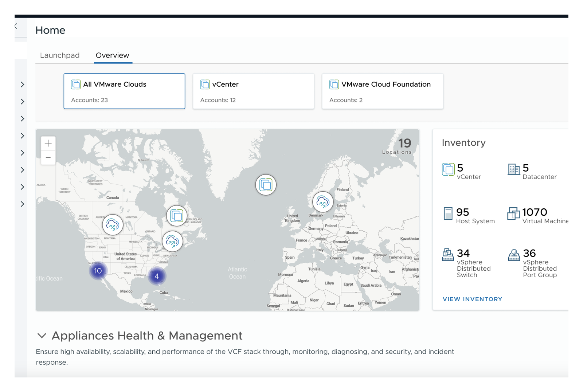Expand the sixth sidebar chevron item

tap(23, 170)
